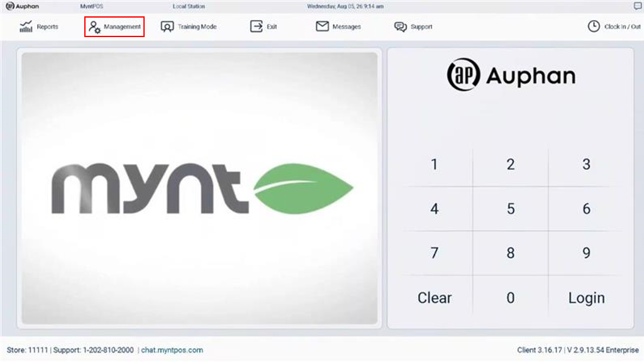
Task: Click the Clear keypad button
Action: click(435, 297)
